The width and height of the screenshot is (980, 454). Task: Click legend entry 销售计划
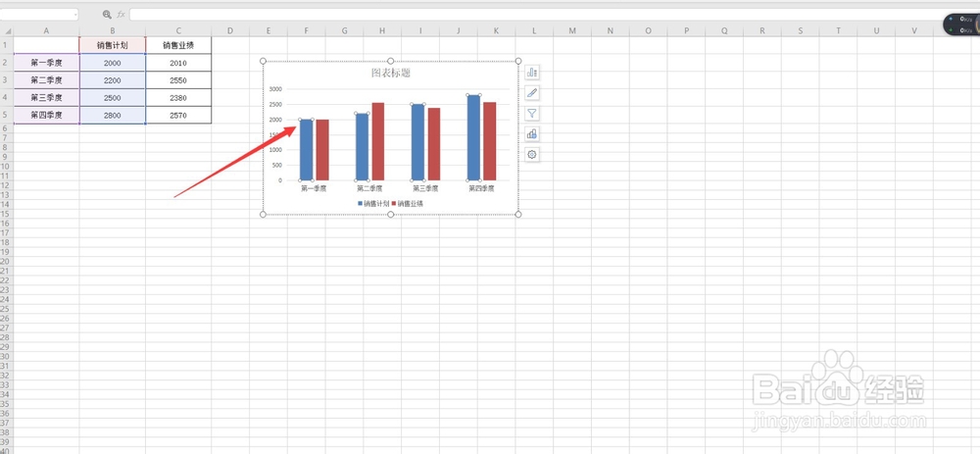coord(373,203)
